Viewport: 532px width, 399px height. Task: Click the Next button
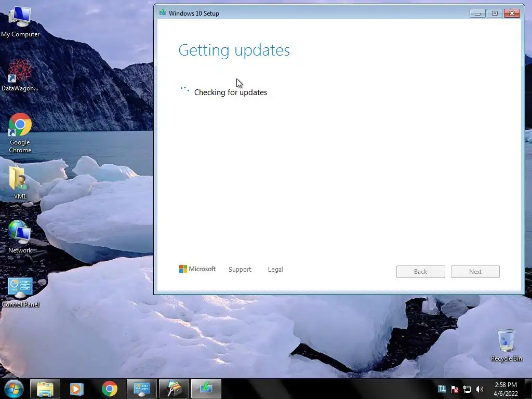475,271
